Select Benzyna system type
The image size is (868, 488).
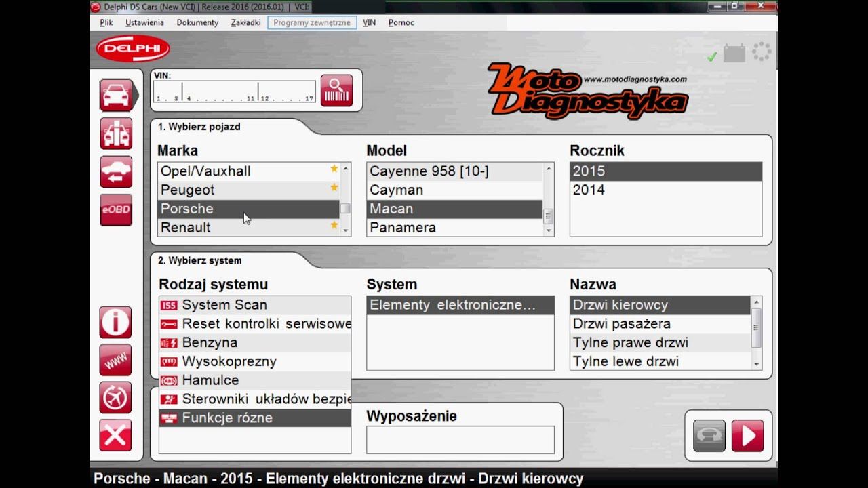tap(255, 342)
